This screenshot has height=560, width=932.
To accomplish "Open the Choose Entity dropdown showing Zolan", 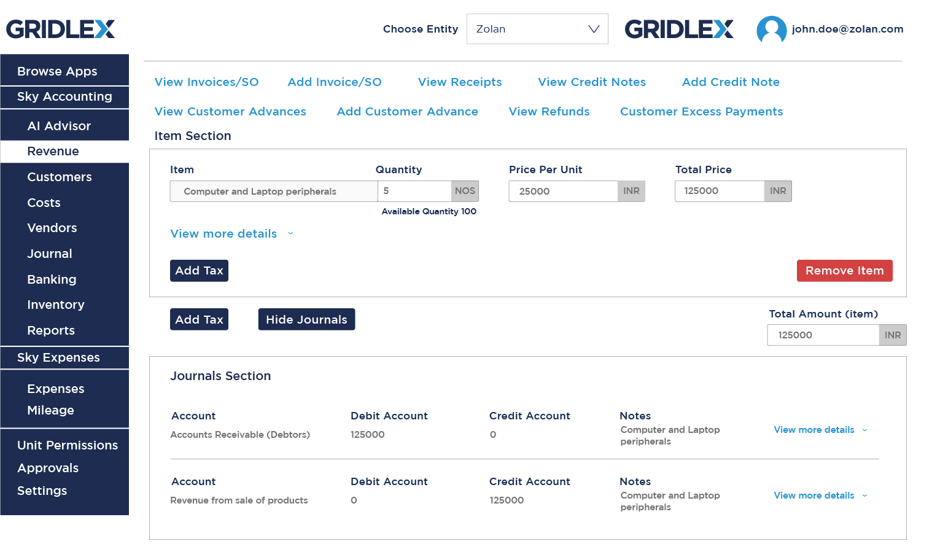I will [x=537, y=29].
